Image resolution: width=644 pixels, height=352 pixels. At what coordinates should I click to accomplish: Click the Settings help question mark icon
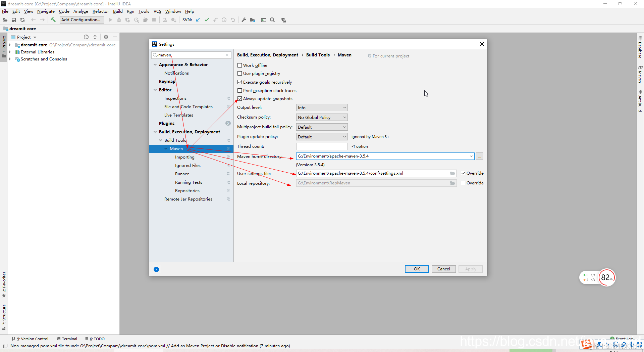(x=156, y=269)
